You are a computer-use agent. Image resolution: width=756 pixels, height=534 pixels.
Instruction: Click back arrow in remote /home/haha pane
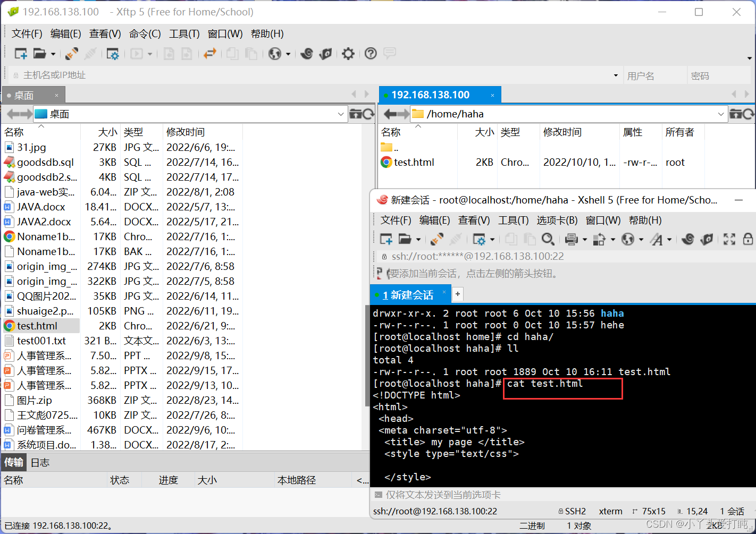pyautogui.click(x=390, y=114)
